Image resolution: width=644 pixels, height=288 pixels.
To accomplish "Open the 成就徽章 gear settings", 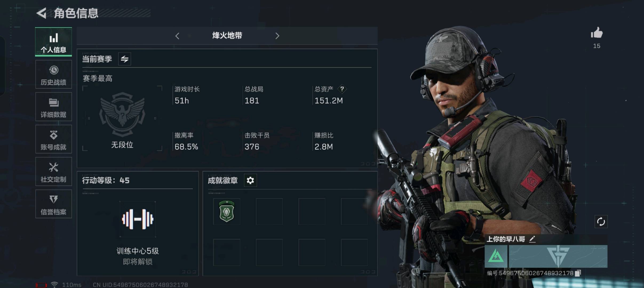I will click(x=250, y=181).
